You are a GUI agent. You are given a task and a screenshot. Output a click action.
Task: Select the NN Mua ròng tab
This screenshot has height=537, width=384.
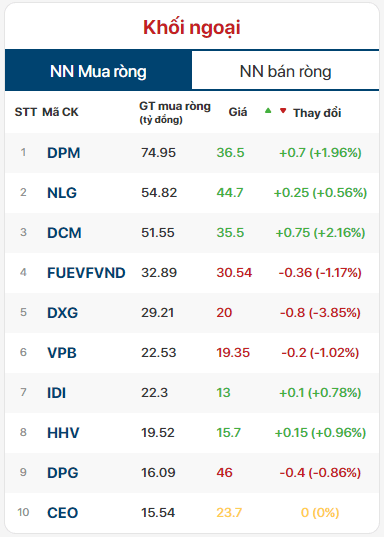(x=98, y=71)
